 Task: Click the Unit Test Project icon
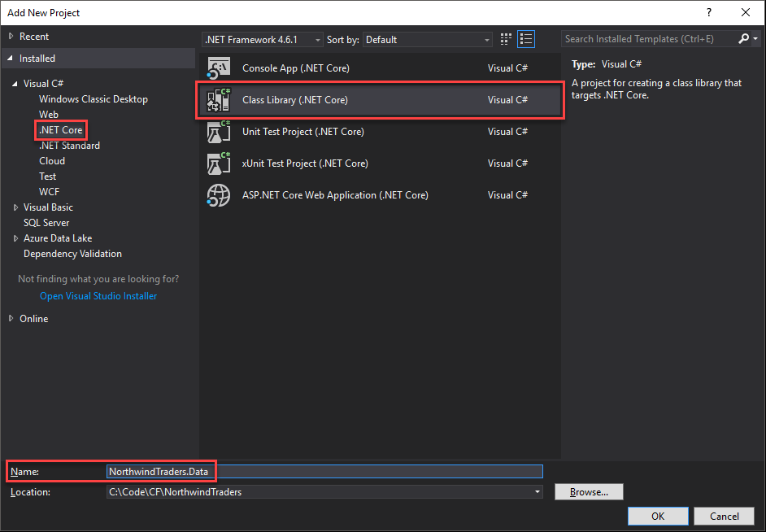pyautogui.click(x=220, y=132)
